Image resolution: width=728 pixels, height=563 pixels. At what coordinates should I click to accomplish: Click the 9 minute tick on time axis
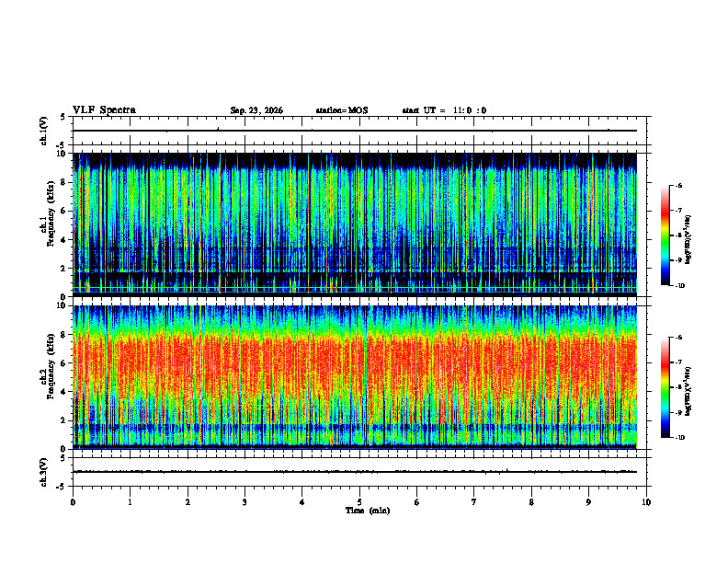pyautogui.click(x=588, y=502)
